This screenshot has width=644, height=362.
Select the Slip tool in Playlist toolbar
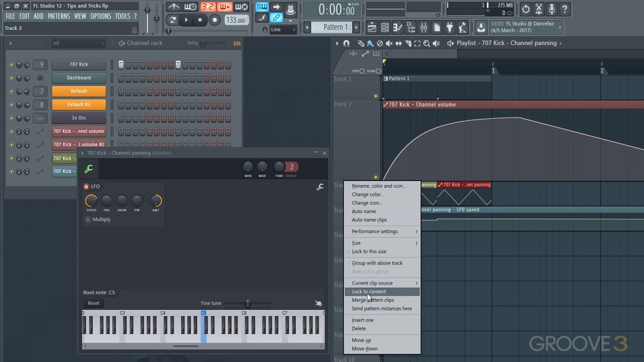click(398, 43)
